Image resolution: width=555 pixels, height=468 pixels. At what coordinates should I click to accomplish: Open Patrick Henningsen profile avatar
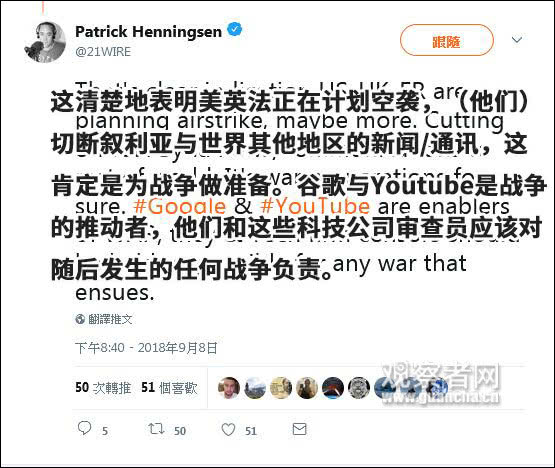click(x=45, y=42)
